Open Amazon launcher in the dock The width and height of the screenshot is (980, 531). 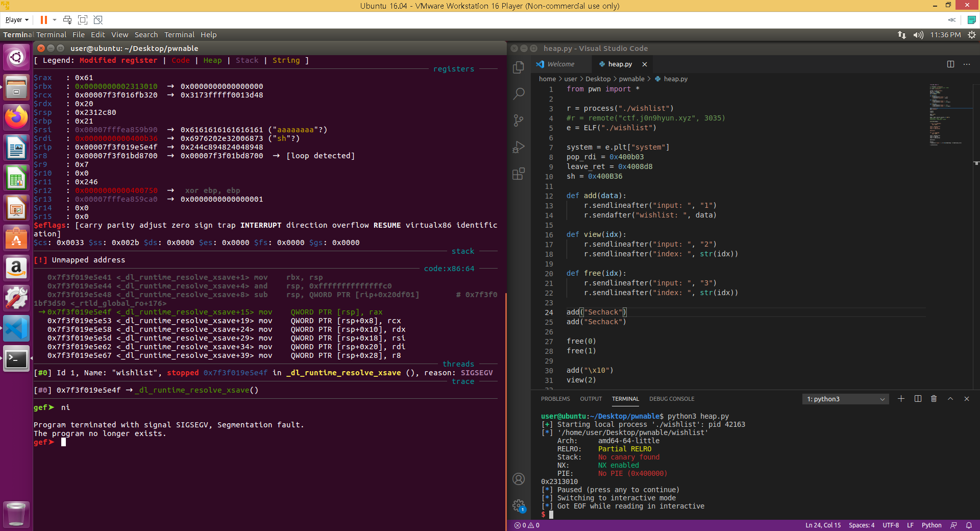point(16,268)
